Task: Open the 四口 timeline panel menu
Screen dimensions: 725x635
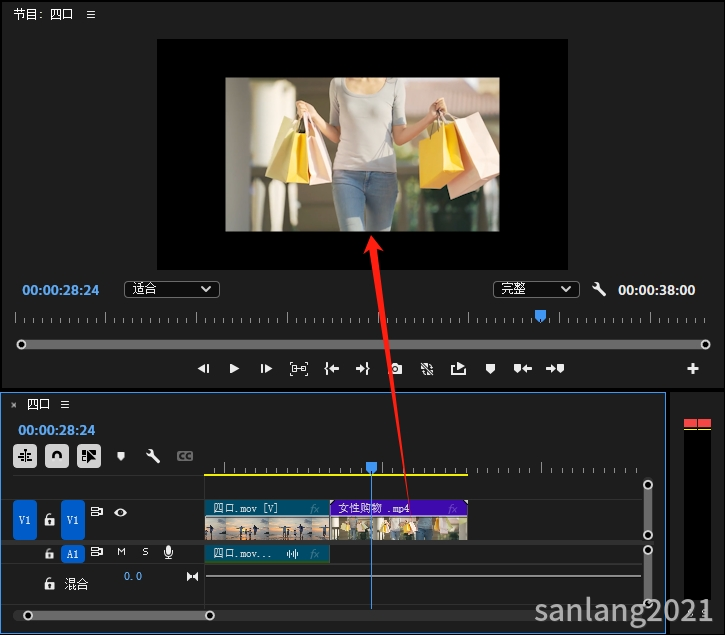Action: click(65, 405)
